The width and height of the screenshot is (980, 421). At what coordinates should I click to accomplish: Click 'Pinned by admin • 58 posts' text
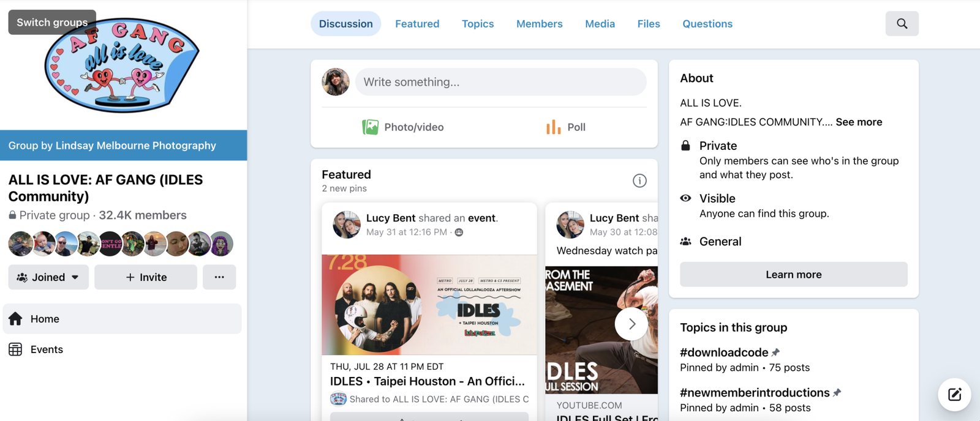pos(745,408)
